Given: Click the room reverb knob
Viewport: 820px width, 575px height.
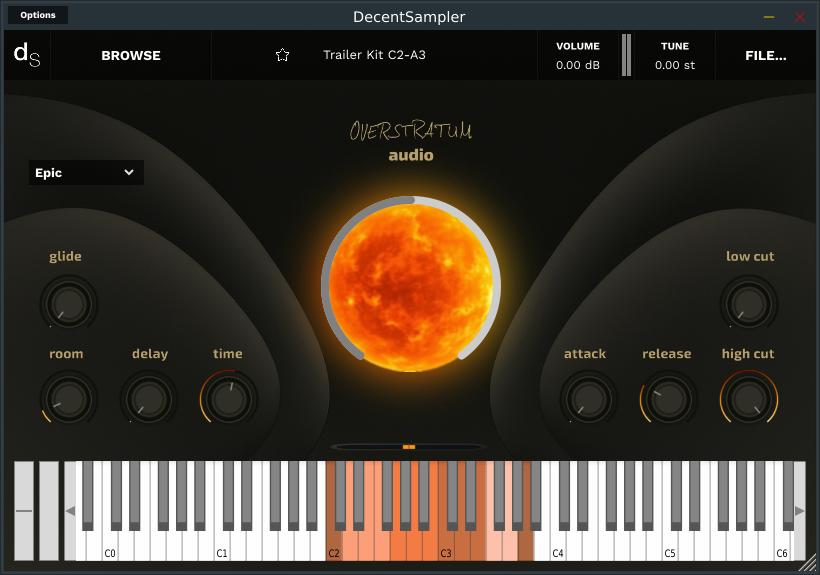Looking at the screenshot, I should (69, 399).
